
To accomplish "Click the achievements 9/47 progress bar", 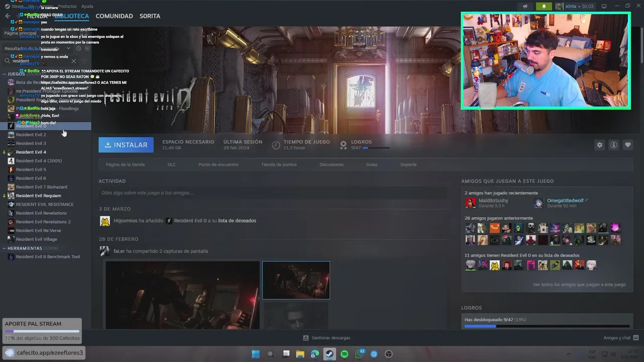I will [547, 326].
